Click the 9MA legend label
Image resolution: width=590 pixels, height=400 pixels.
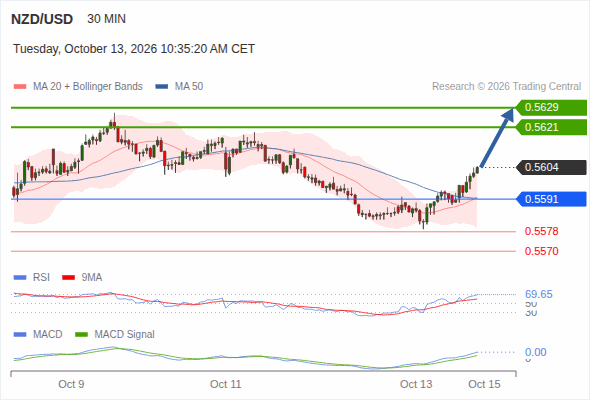[x=92, y=277]
